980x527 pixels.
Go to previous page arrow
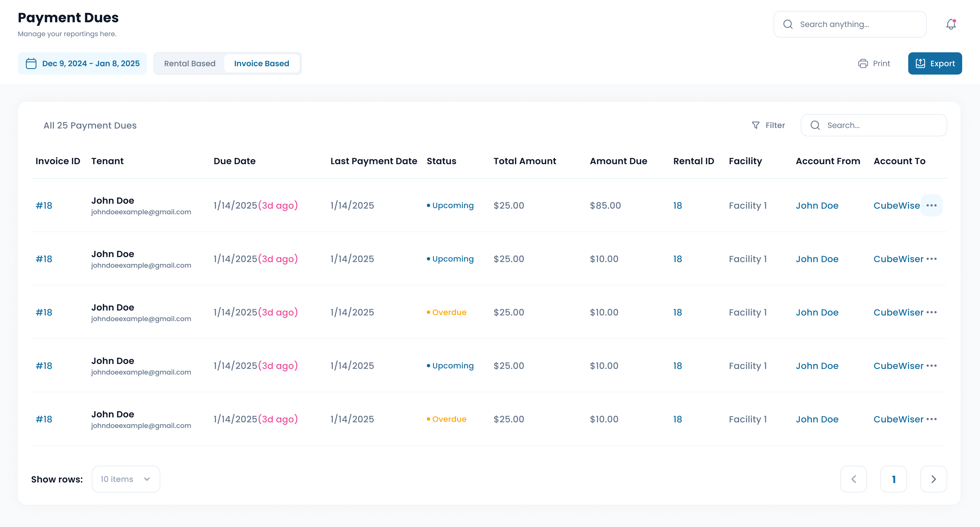point(853,479)
